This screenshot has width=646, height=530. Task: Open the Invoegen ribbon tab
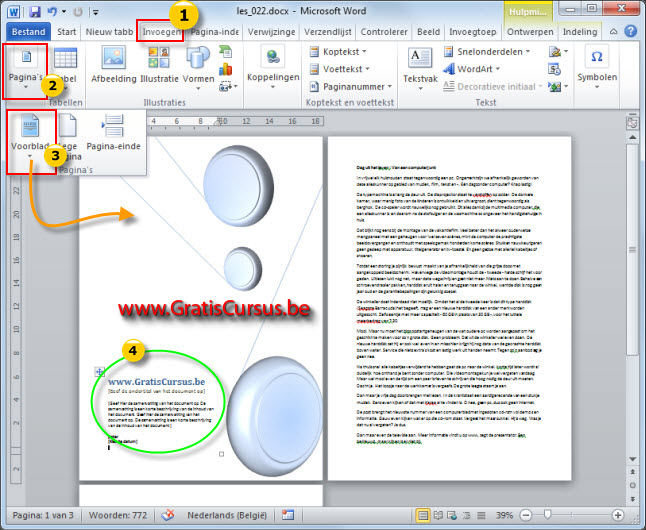161,32
